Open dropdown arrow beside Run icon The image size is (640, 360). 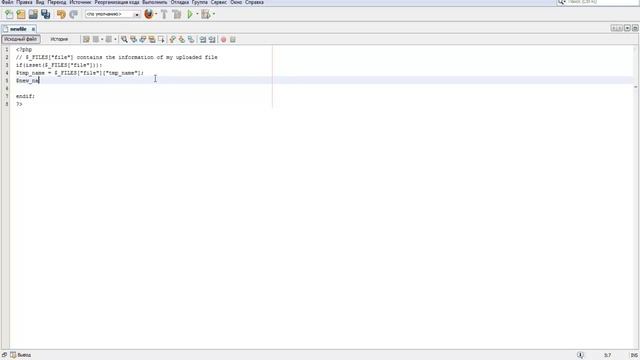(x=197, y=14)
